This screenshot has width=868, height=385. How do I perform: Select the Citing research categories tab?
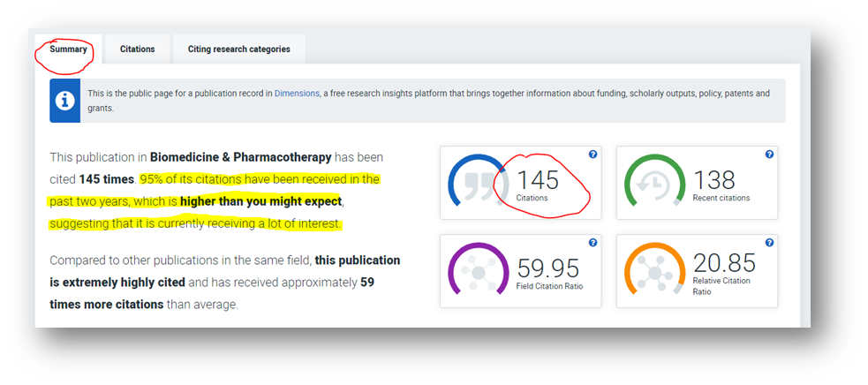[x=238, y=49]
